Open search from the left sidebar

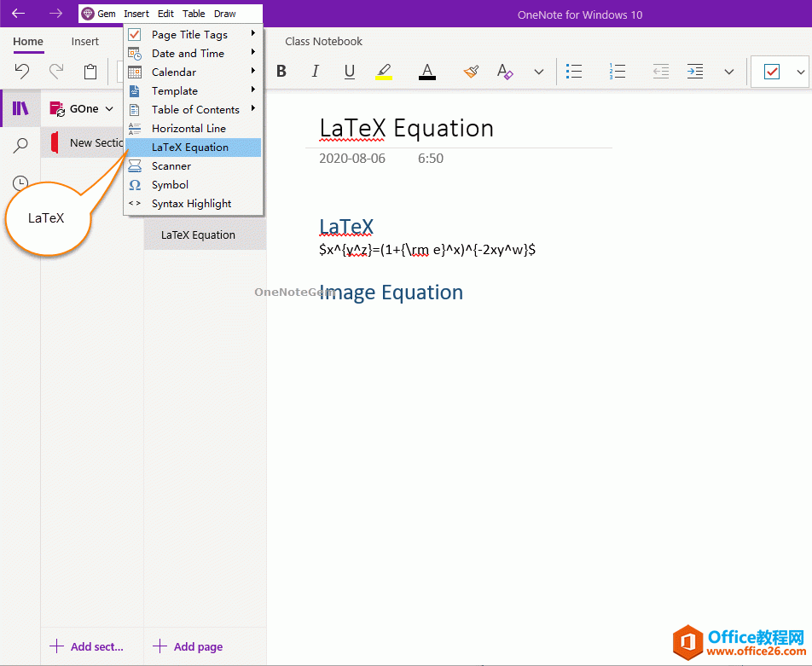[x=20, y=145]
